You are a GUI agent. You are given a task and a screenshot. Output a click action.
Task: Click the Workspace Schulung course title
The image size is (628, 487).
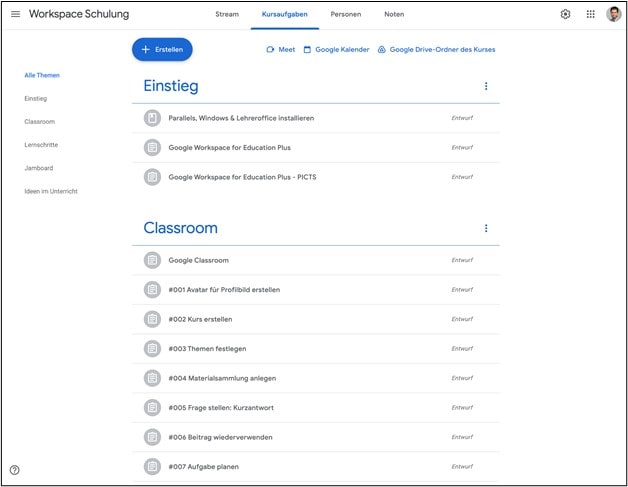click(x=79, y=14)
